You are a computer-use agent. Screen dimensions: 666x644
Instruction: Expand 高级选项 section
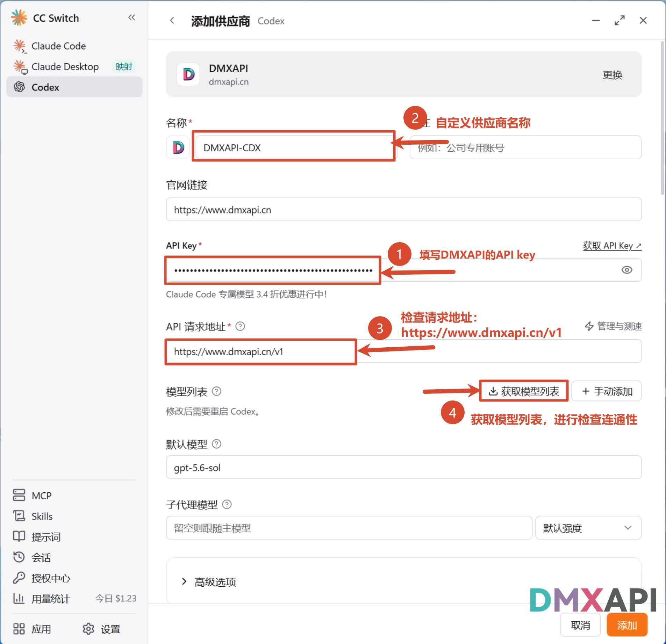tap(208, 582)
